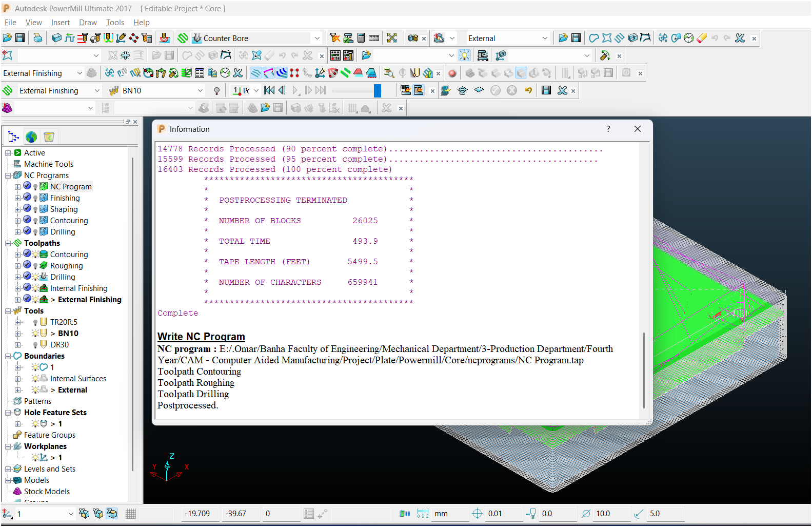Toggle the light bulb for Shaping NC program
Image resolution: width=812 pixels, height=527 pixels.
coord(35,210)
